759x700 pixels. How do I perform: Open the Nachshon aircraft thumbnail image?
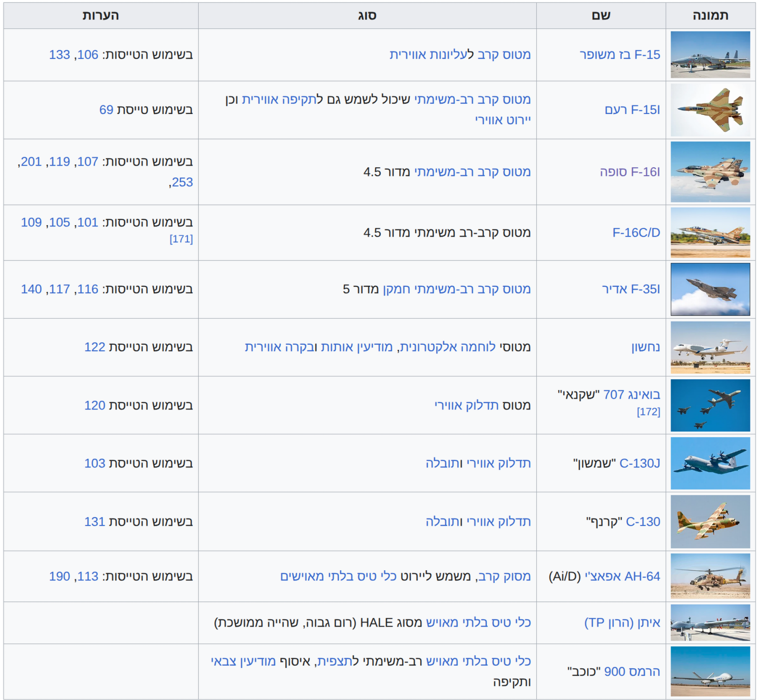pos(710,347)
